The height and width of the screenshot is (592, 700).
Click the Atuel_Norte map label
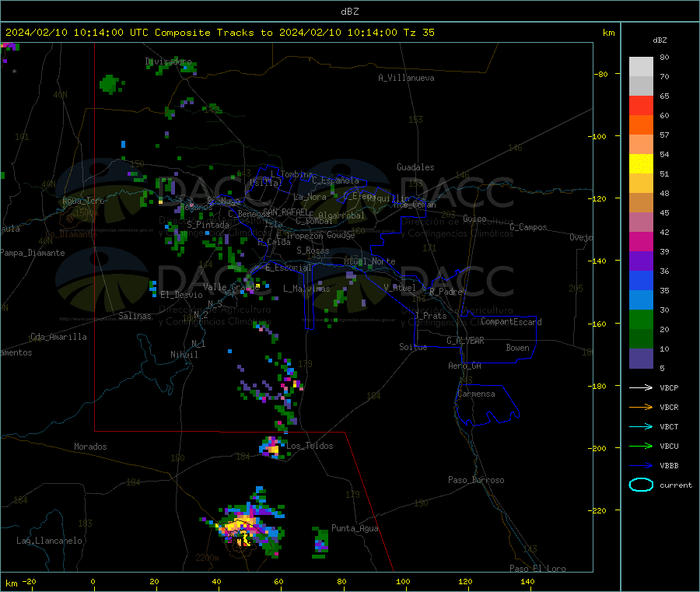pyautogui.click(x=369, y=261)
